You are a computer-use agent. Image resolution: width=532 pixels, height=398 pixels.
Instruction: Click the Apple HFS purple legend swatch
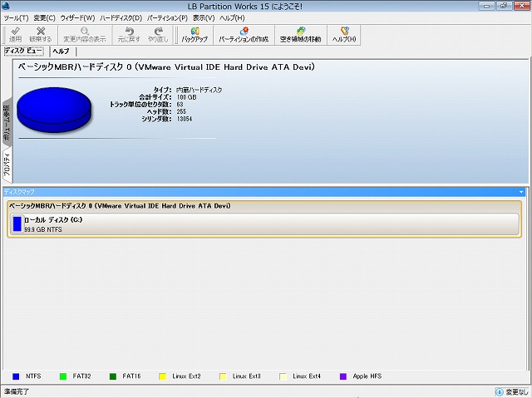click(x=343, y=376)
